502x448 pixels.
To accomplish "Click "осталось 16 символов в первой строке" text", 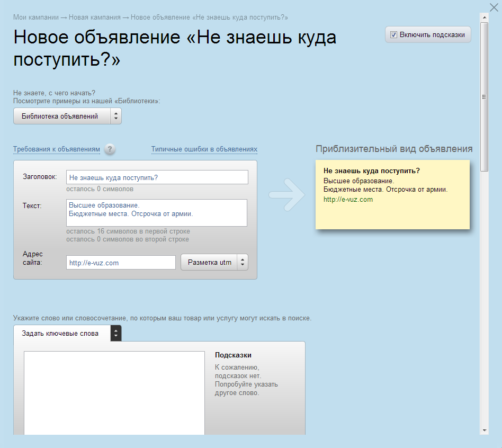I will tap(128, 231).
